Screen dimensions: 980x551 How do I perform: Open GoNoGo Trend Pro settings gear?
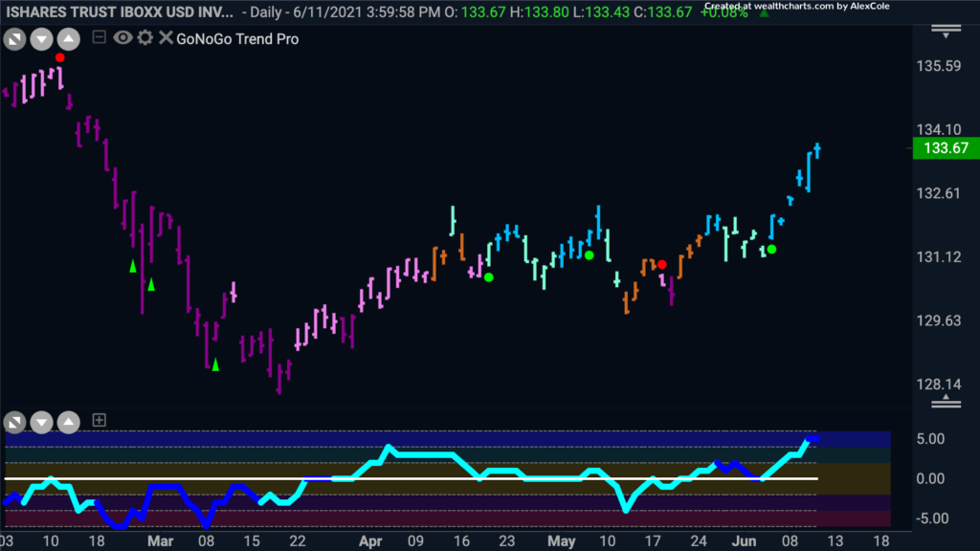(145, 38)
